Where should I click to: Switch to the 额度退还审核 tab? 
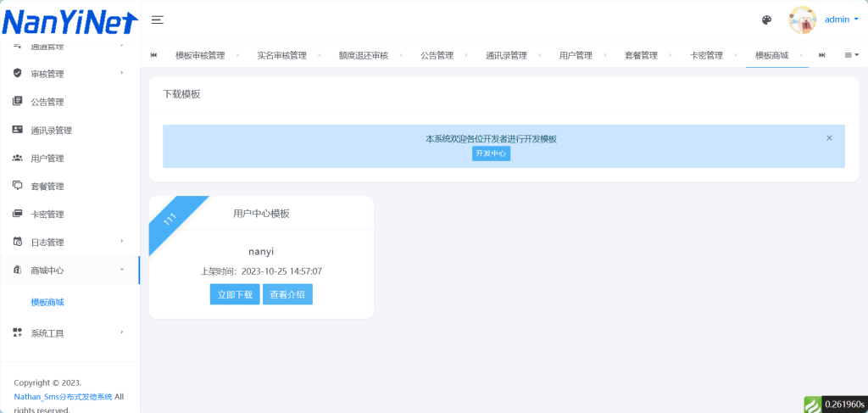click(364, 55)
